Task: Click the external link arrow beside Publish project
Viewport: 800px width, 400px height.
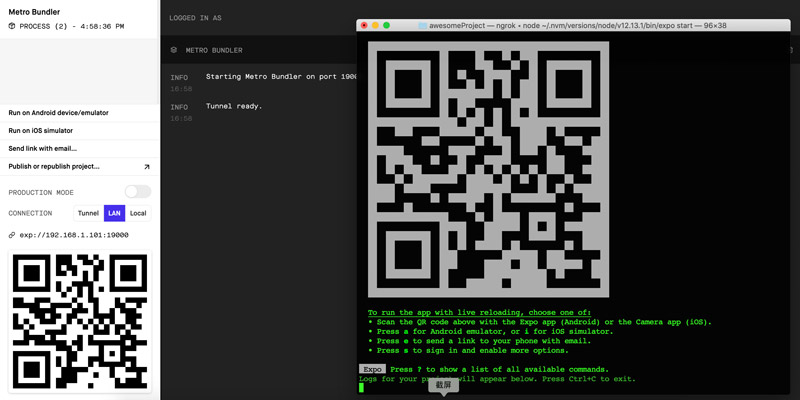Action: click(147, 167)
